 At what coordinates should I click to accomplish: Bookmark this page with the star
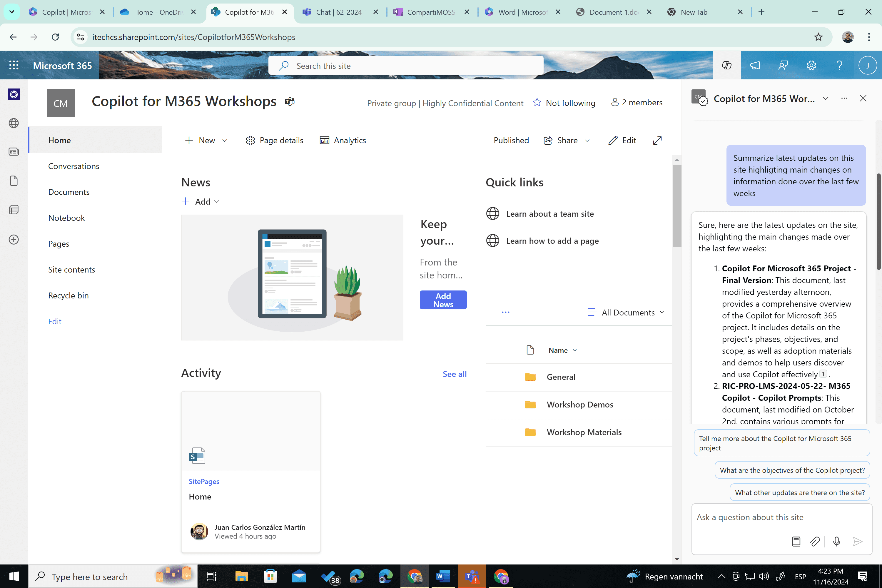pyautogui.click(x=818, y=37)
